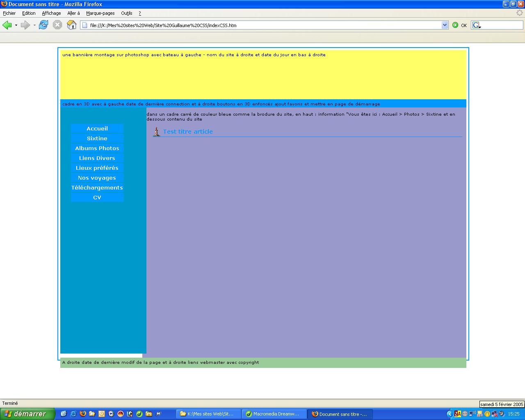Viewport: 525px width, 420px height.
Task: Click the ZoneAlarm tray icon
Action: pos(458,414)
